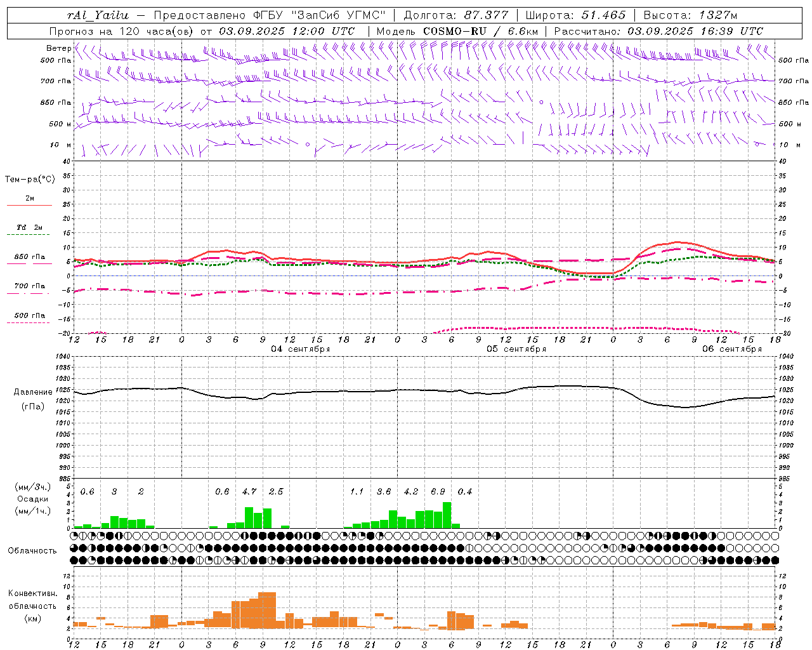
Task: Select the Долгота: 87.377 header value
Action: 455,15
